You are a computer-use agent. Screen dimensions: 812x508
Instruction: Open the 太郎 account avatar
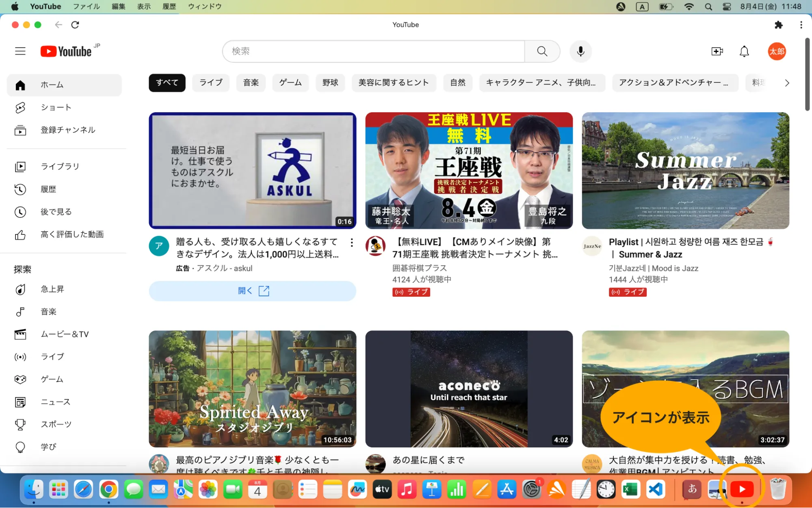click(777, 51)
